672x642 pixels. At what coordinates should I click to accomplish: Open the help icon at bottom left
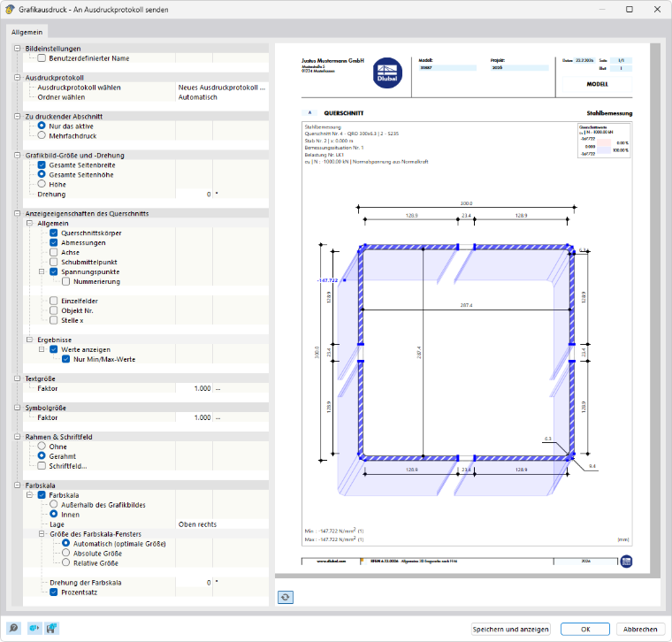(13, 628)
